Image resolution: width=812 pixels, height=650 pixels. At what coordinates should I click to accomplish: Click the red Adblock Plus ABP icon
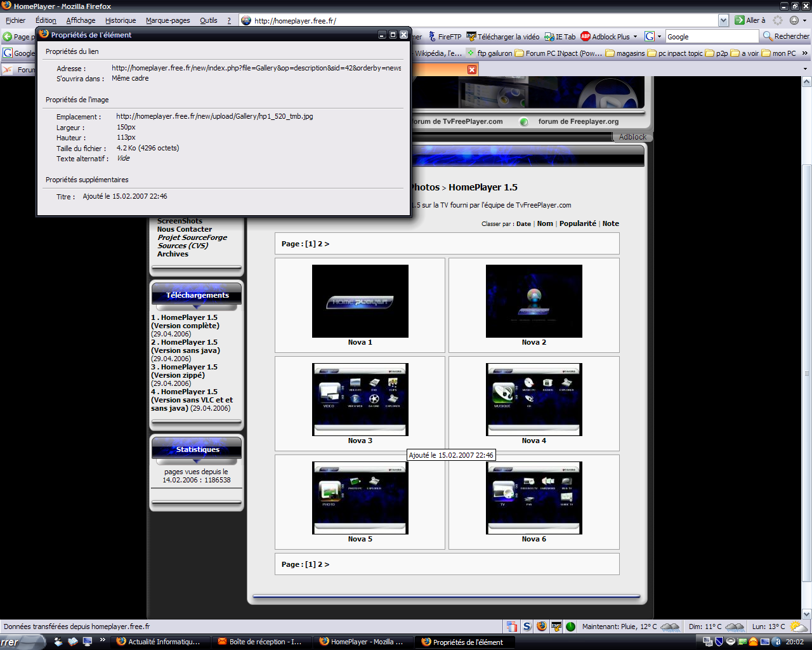(586, 37)
